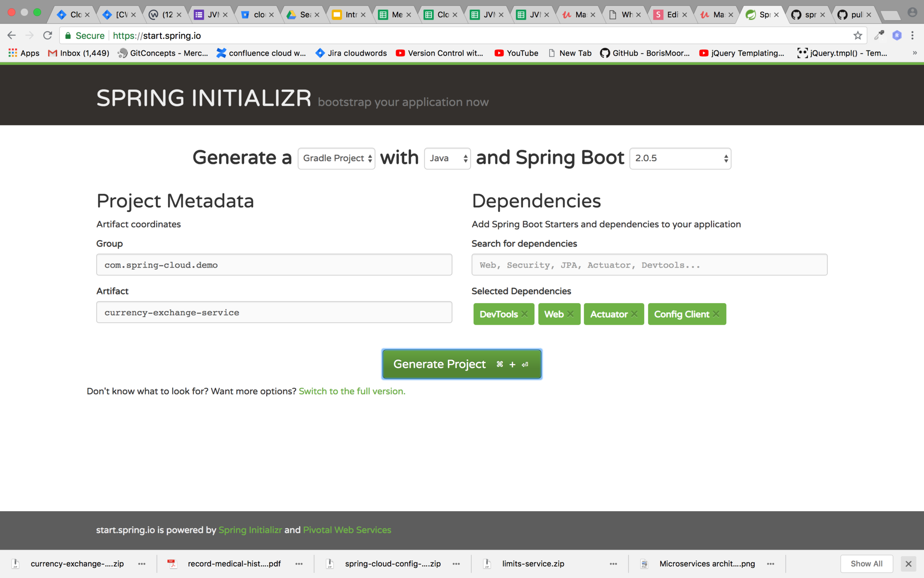This screenshot has width=924, height=578.
Task: Remove the Config Client dependency tag
Action: point(716,314)
